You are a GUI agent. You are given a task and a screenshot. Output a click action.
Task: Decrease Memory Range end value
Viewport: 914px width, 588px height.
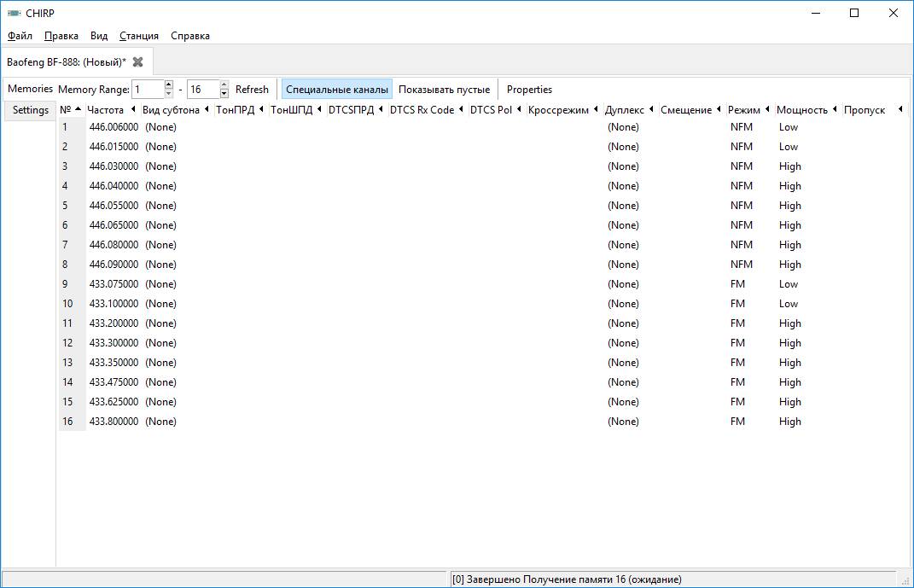224,93
